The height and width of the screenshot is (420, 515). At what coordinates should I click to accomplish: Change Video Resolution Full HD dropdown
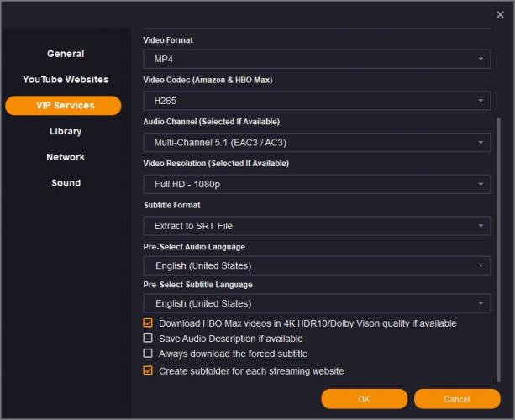point(317,184)
